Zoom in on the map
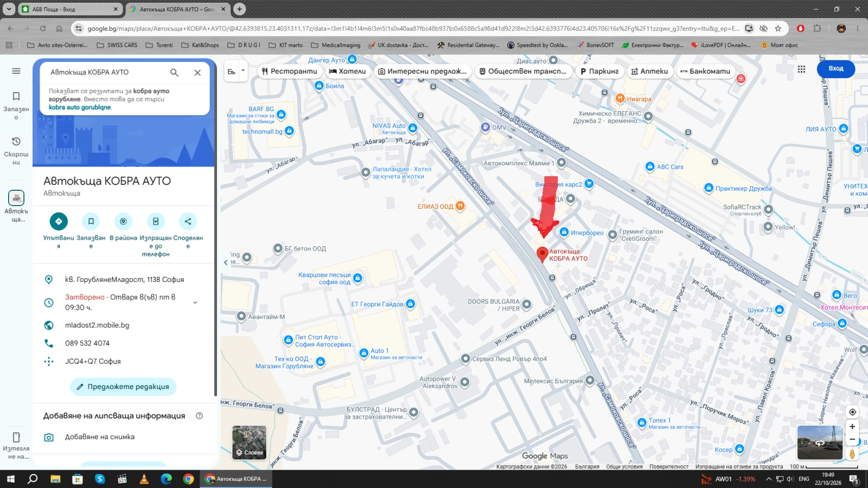This screenshot has height=488, width=868. (x=852, y=427)
